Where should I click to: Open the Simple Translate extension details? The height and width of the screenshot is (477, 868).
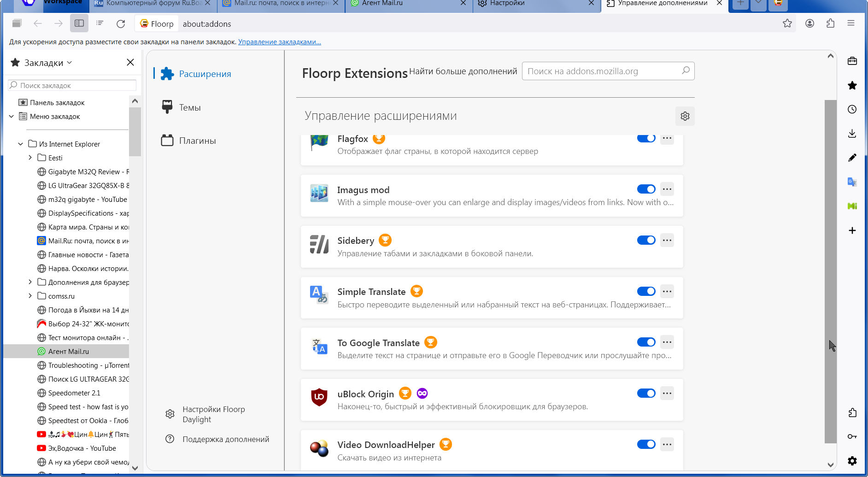492,298
